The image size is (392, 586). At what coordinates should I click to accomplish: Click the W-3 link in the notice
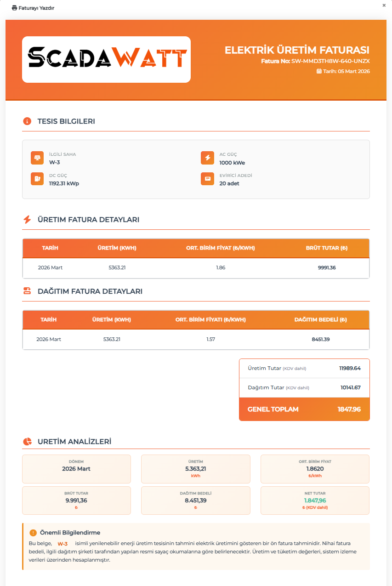tap(62, 543)
